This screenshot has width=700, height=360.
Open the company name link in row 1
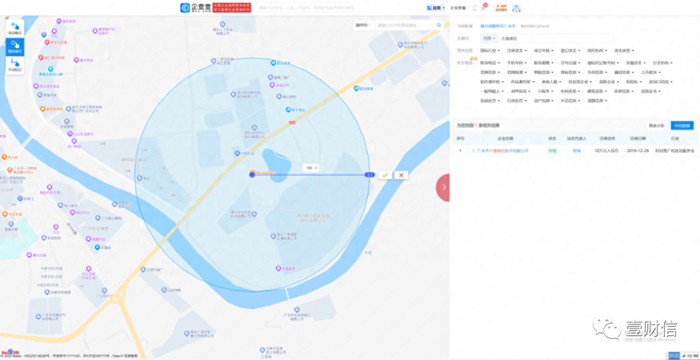click(503, 151)
